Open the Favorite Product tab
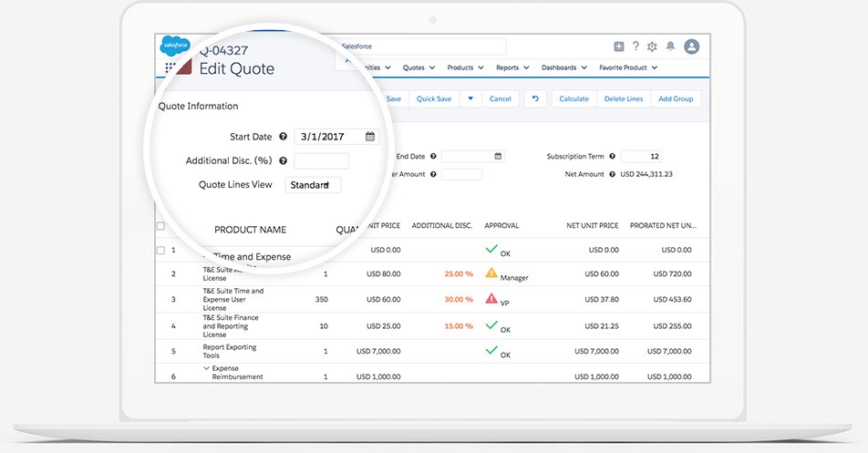 [x=623, y=67]
